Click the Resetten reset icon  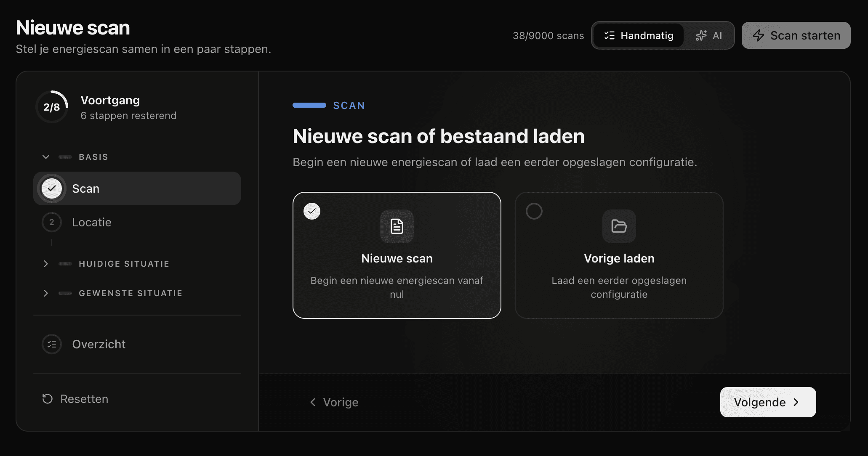(x=47, y=398)
